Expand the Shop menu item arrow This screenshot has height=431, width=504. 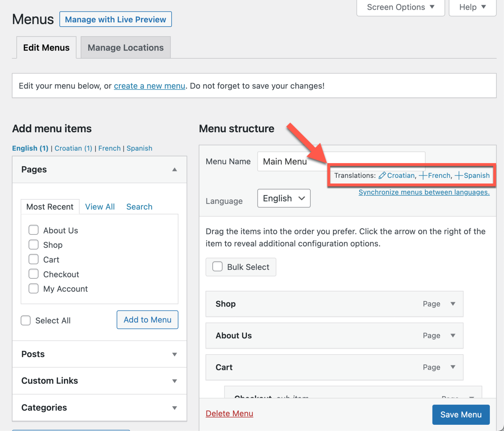453,304
